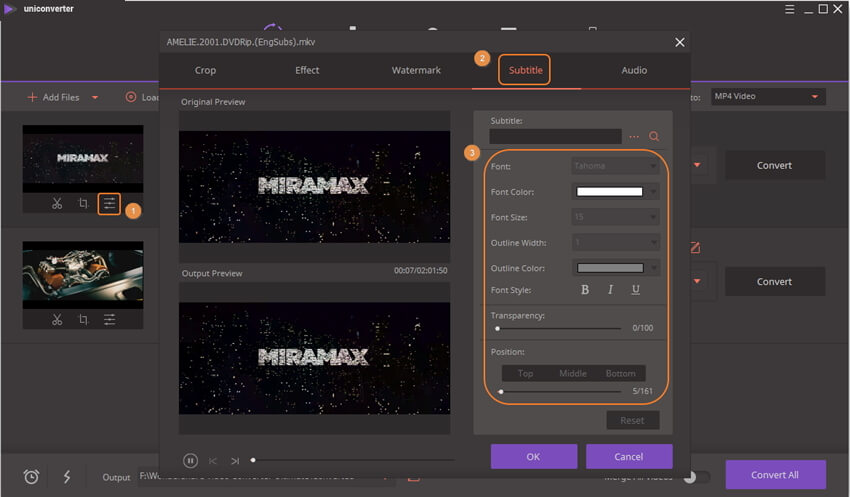Viewport: 850px width, 497px height.
Task: Click the high speed lightning icon
Action: pyautogui.click(x=67, y=476)
